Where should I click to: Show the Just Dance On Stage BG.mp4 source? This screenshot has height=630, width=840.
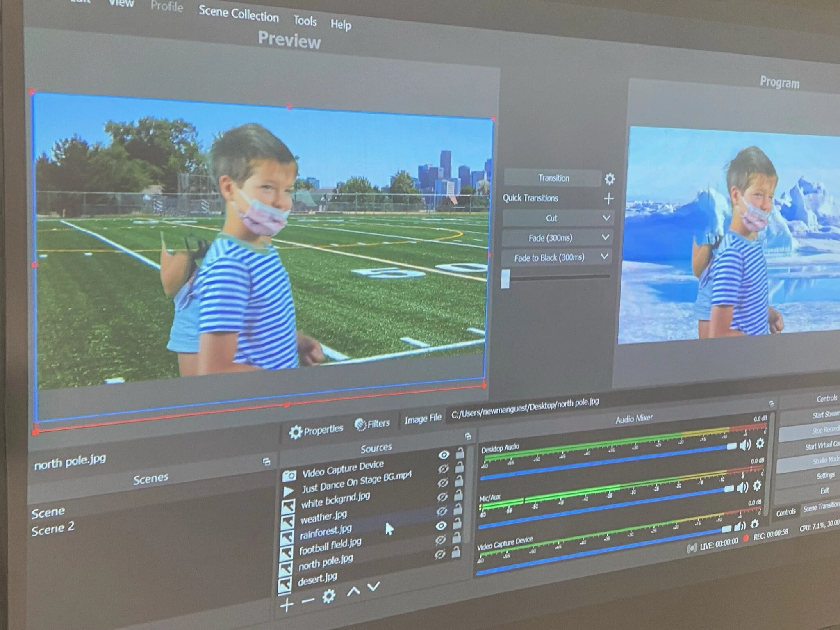point(443,468)
